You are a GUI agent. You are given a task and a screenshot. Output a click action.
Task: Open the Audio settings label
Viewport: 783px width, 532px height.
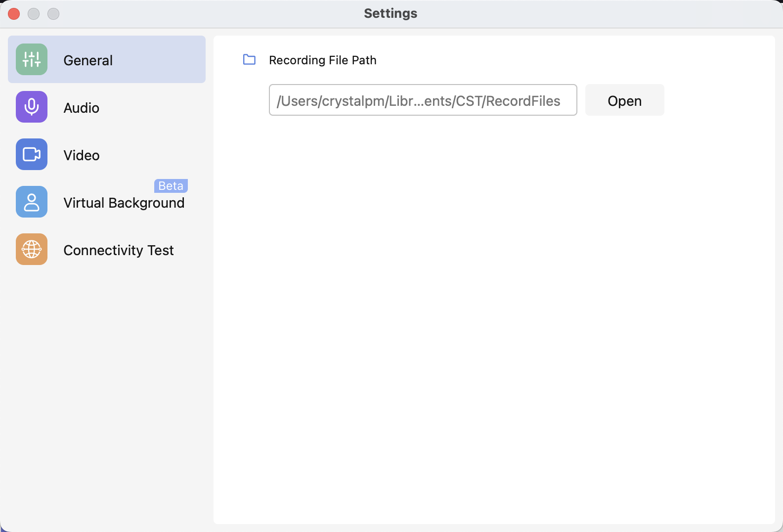pos(82,108)
